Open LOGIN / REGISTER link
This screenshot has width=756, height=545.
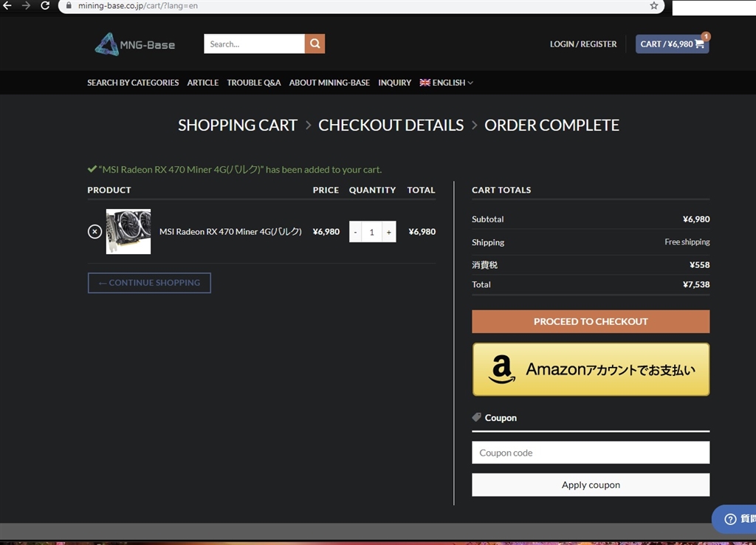[583, 44]
